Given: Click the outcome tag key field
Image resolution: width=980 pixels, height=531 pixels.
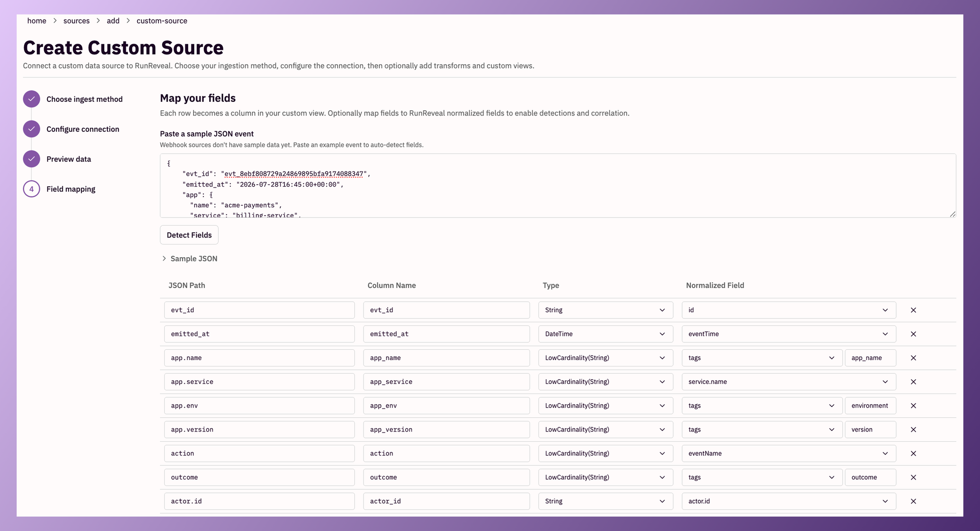Looking at the screenshot, I should 870,477.
